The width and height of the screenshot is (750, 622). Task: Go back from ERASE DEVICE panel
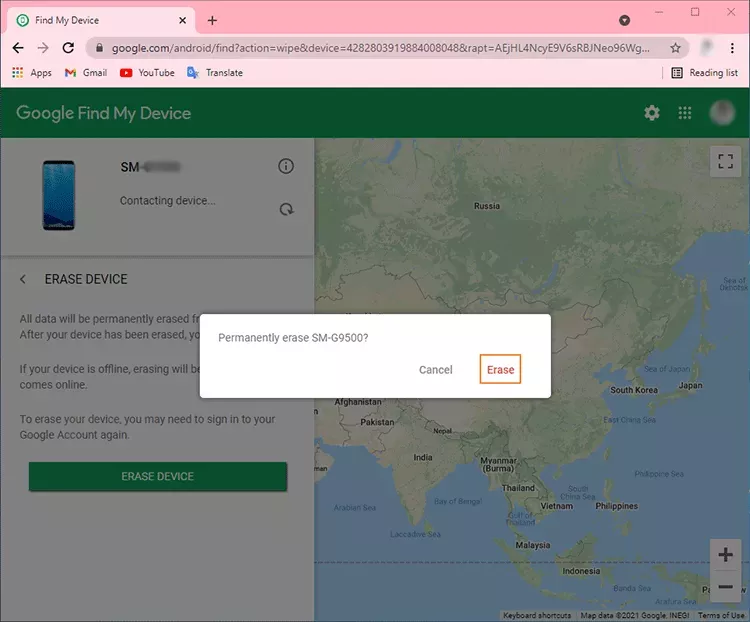tap(22, 279)
